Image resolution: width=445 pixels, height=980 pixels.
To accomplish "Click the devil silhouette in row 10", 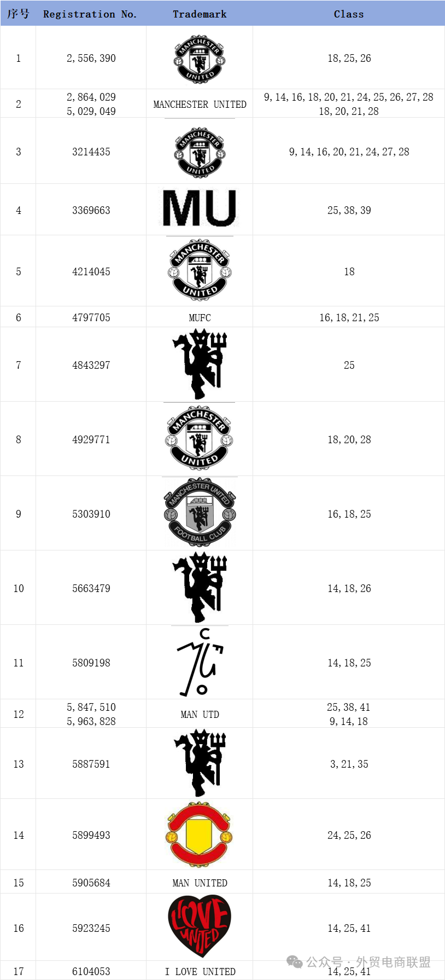I will [200, 587].
